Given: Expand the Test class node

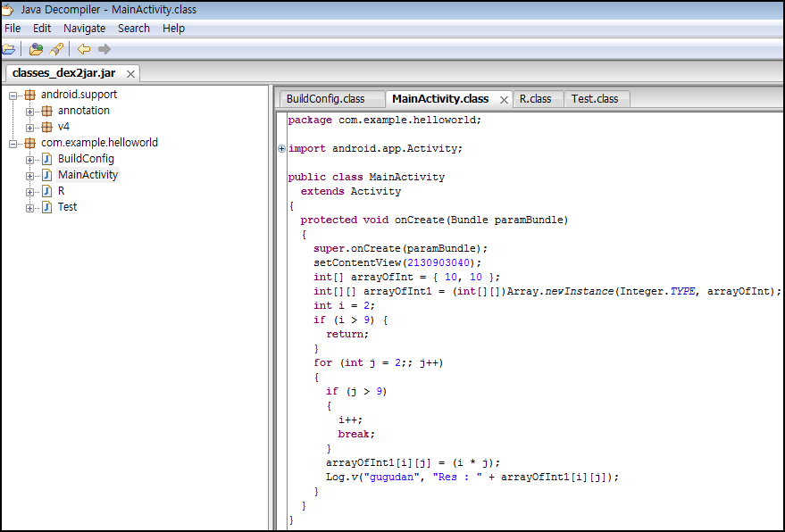Looking at the screenshot, I should tap(30, 208).
